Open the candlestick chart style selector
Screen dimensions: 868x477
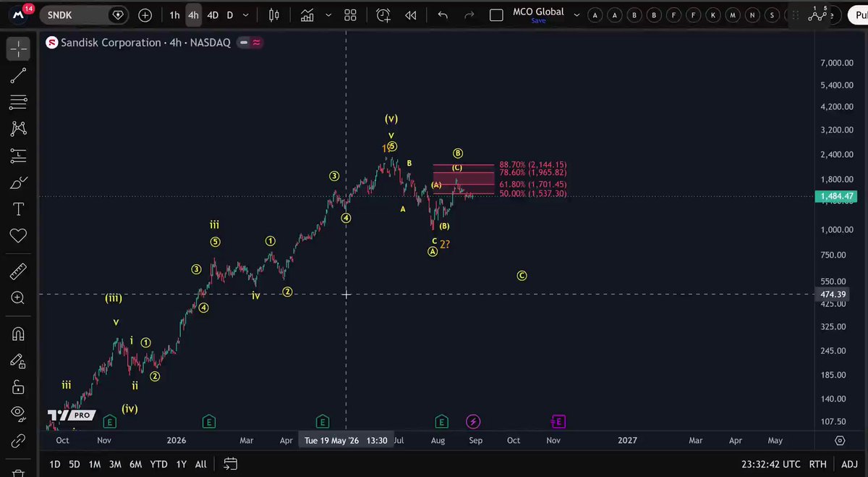coord(273,15)
